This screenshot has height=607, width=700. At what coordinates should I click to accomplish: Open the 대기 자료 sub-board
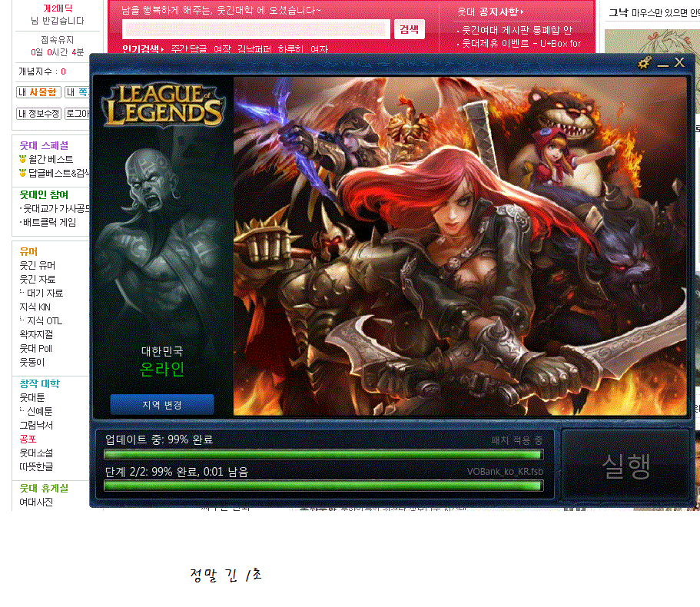45,293
